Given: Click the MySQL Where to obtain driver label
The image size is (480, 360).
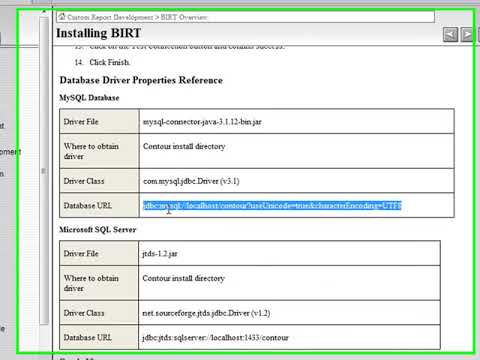Looking at the screenshot, I should coord(91,151).
